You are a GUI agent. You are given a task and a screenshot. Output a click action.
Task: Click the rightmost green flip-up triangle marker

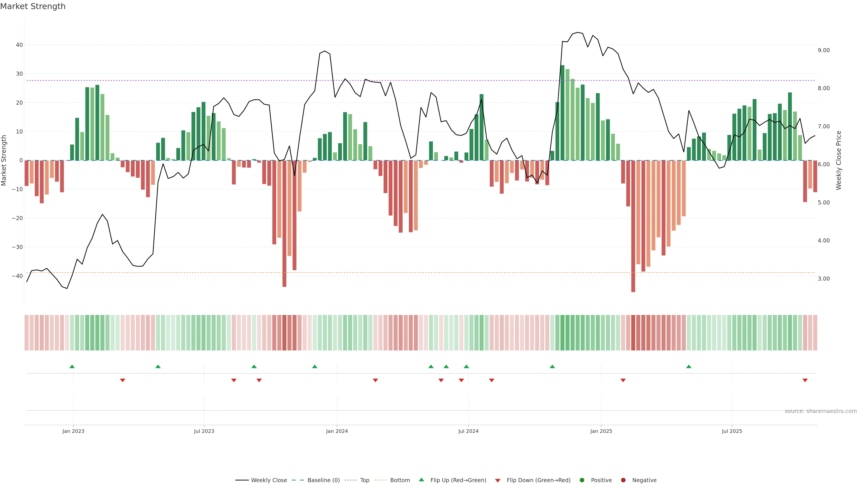click(689, 366)
